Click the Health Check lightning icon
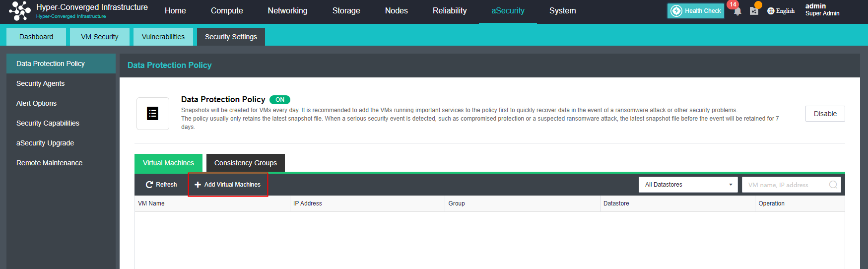 (676, 11)
